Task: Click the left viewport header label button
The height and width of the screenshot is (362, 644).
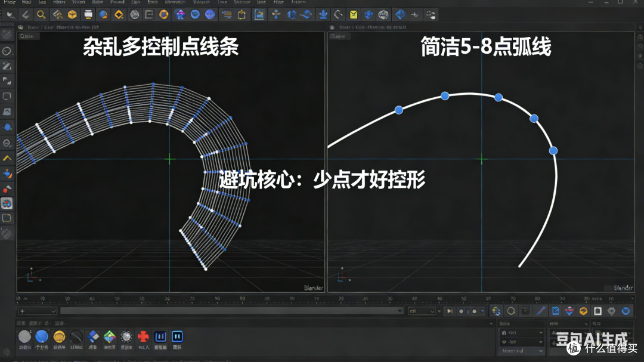Action: (29, 36)
